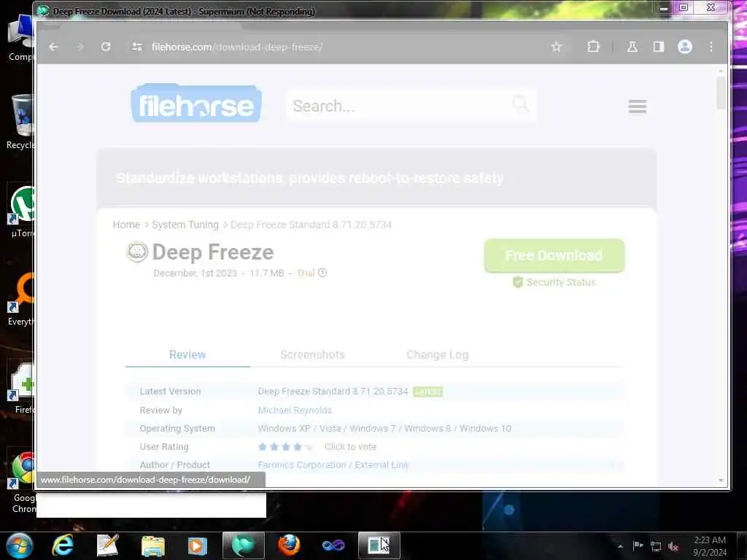Open the Extensions puzzle icon
747x560 pixels.
click(x=593, y=47)
